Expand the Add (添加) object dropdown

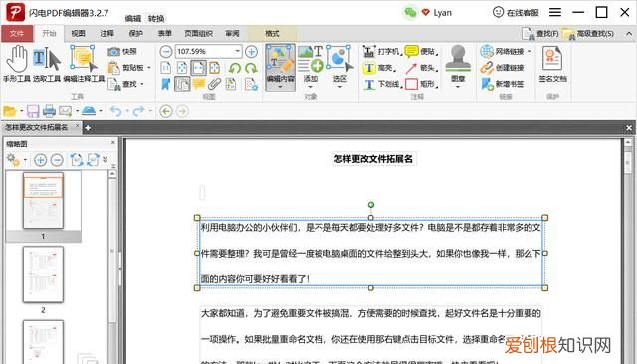click(x=311, y=87)
